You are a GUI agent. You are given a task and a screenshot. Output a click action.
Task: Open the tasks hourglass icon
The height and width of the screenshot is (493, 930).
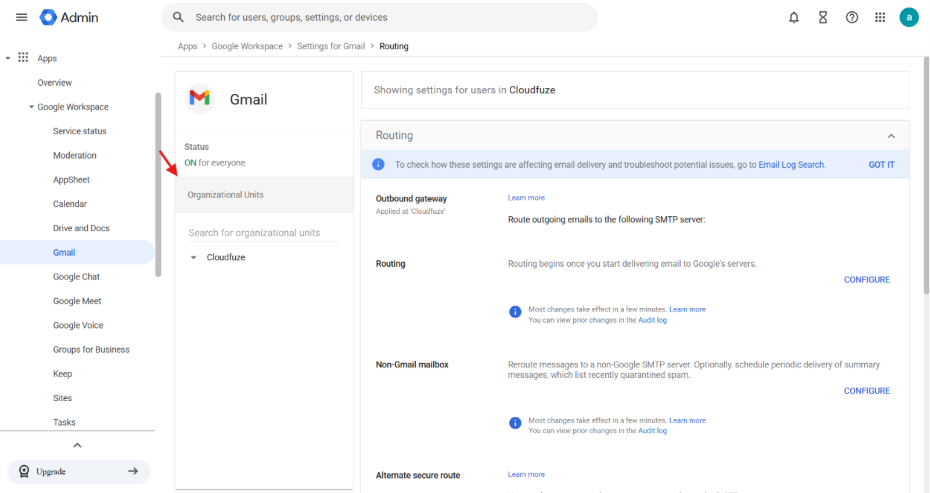[x=823, y=17]
